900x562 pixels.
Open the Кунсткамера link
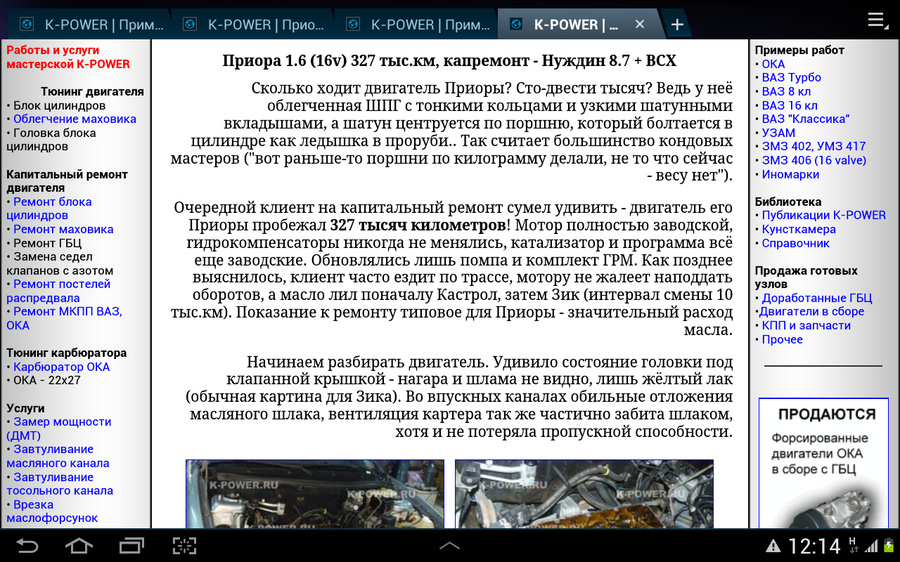click(798, 229)
